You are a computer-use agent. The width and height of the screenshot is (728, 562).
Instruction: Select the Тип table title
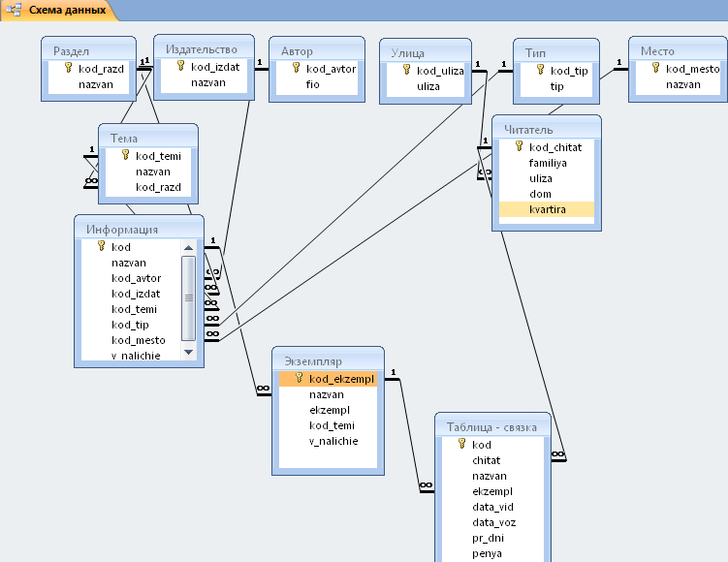(535, 53)
